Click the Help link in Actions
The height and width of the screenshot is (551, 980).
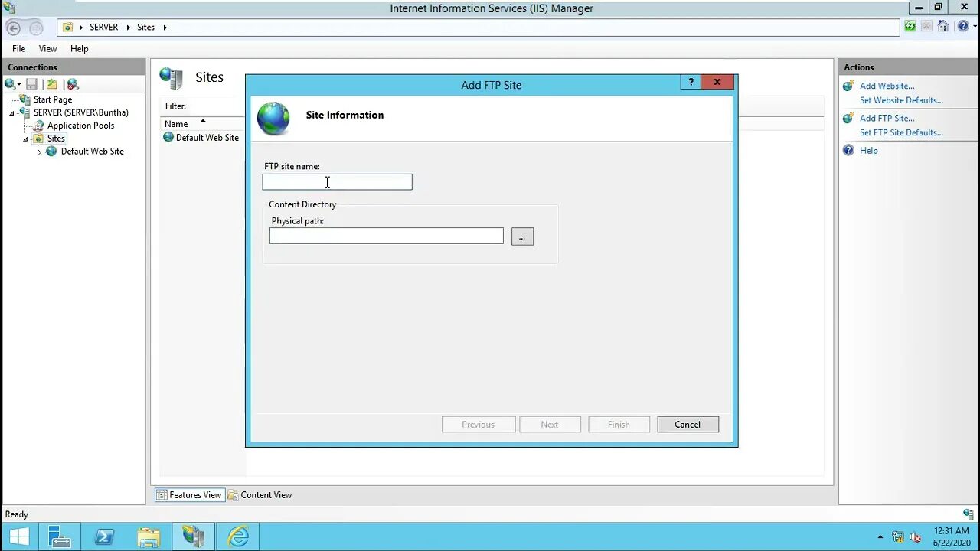(868, 151)
